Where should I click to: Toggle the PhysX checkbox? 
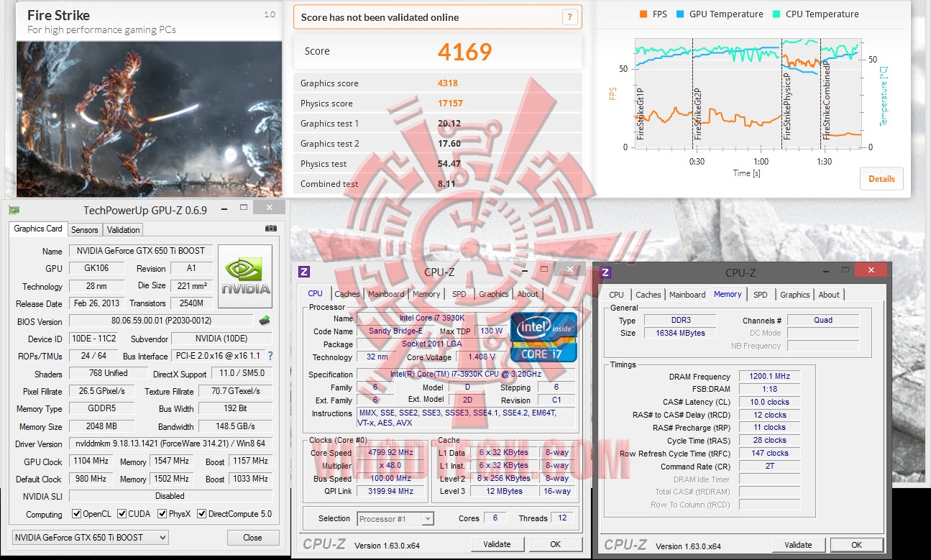point(162,514)
